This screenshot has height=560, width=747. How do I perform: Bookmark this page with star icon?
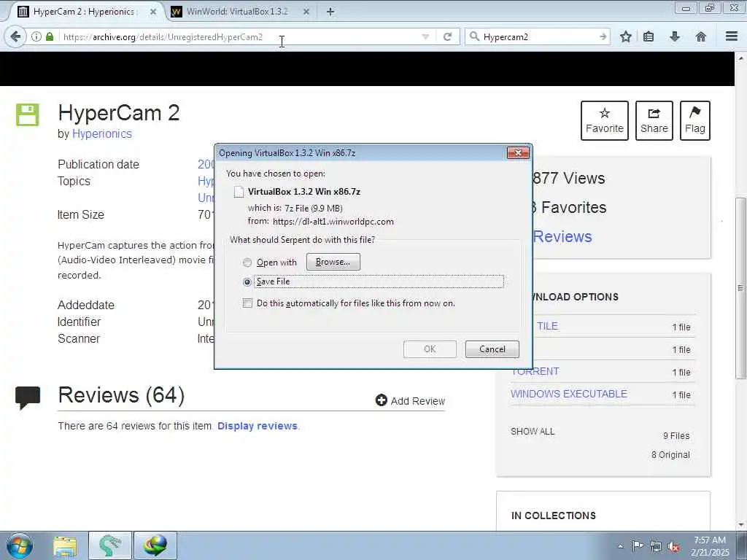point(625,36)
